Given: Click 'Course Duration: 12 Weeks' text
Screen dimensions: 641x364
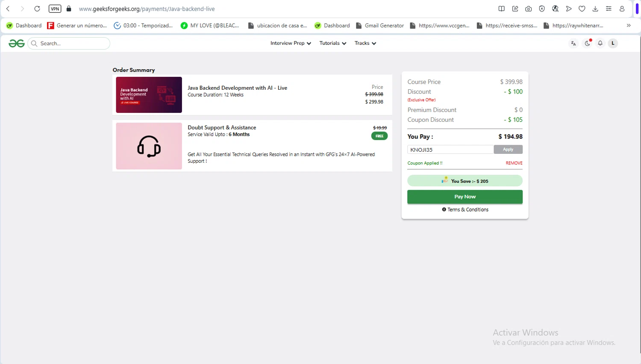Looking at the screenshot, I should [215, 95].
